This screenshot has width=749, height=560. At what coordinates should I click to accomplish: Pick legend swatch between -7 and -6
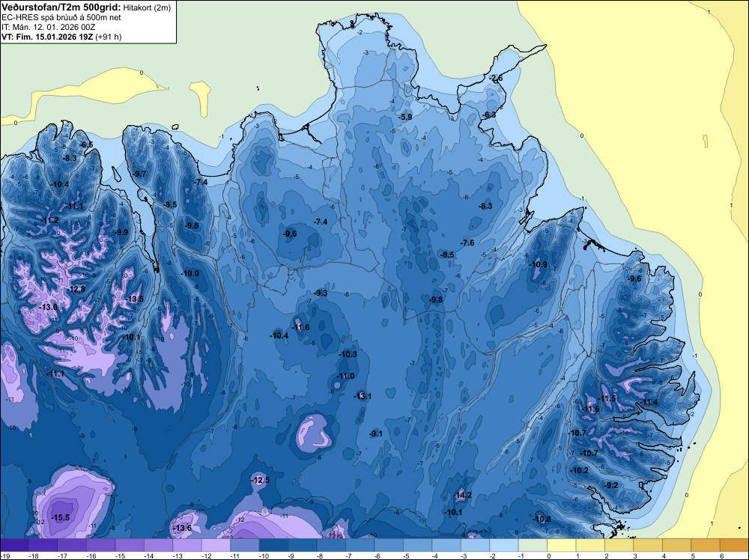[x=360, y=545]
